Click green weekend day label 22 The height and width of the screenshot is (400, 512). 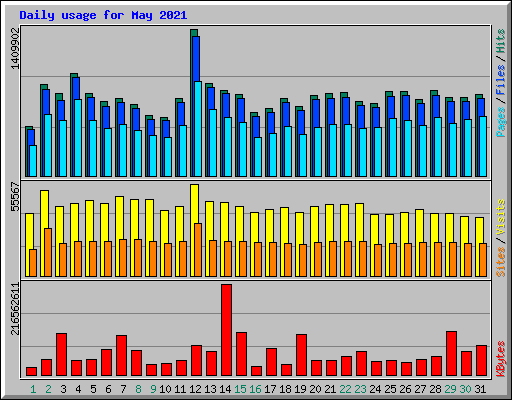(345, 389)
